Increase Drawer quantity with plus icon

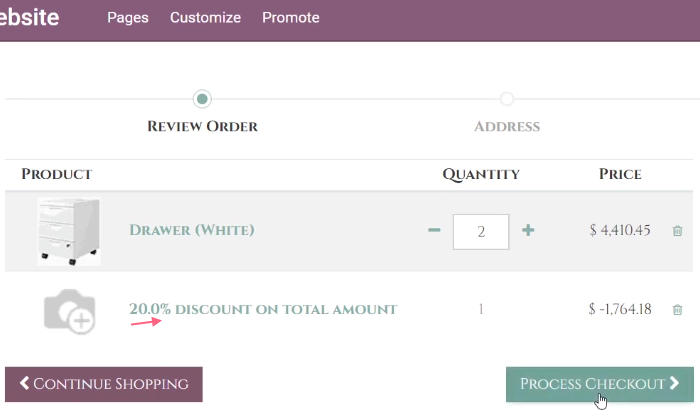[528, 231]
